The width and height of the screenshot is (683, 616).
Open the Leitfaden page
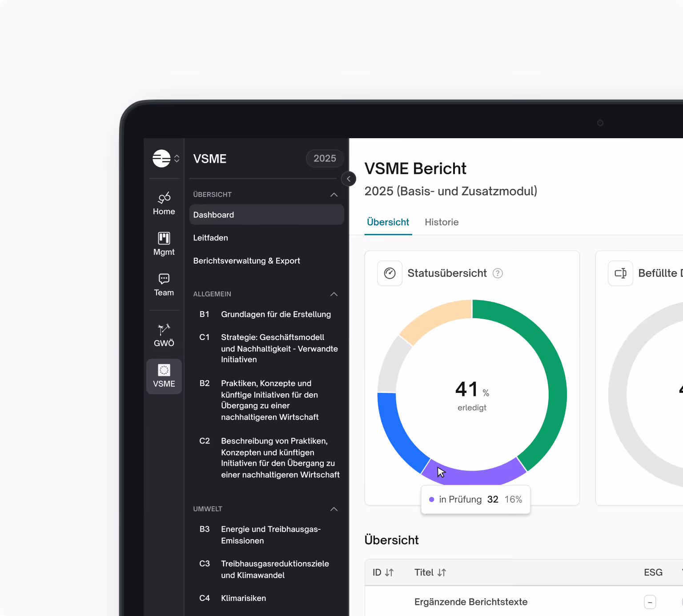click(x=210, y=238)
